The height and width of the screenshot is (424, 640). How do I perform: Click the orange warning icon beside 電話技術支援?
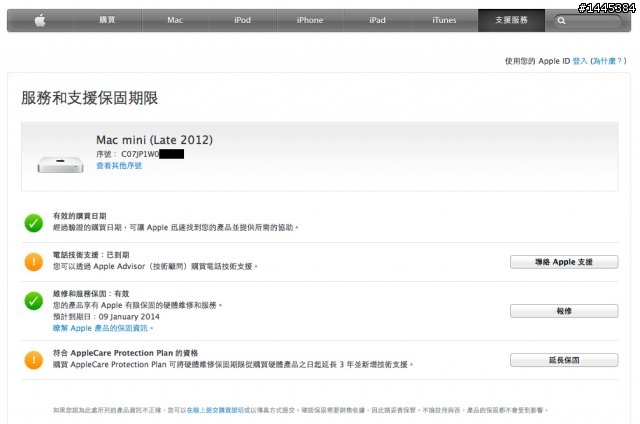pyautogui.click(x=33, y=262)
